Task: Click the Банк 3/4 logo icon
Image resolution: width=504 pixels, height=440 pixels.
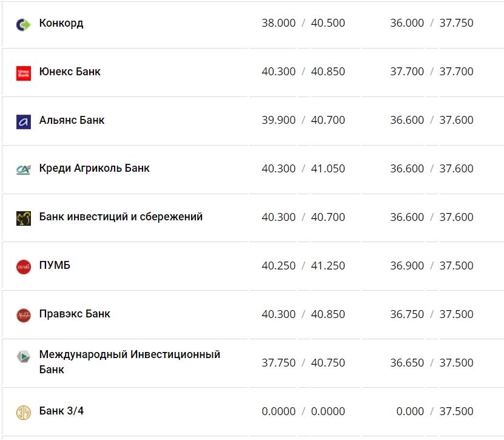Action: [x=23, y=412]
